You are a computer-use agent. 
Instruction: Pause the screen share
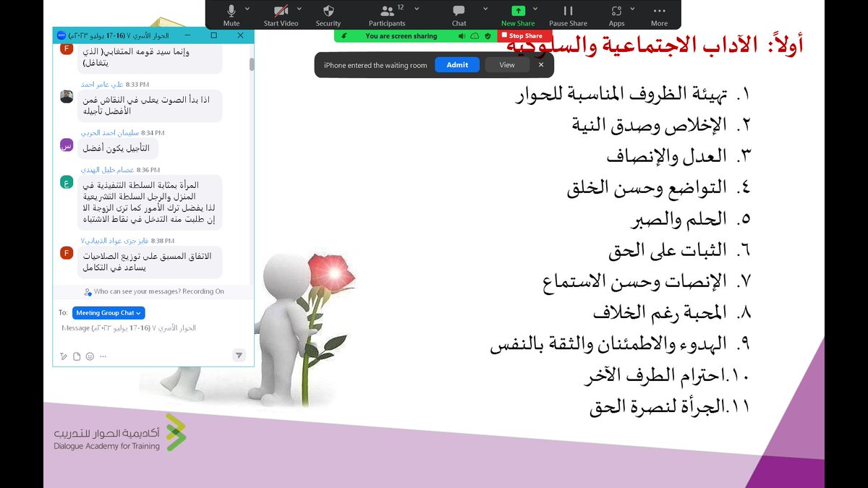tap(569, 14)
